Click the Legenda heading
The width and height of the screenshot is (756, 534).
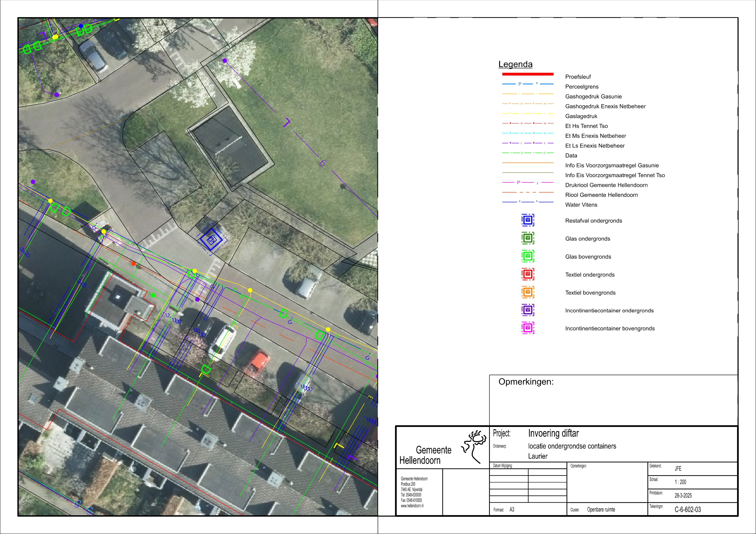(x=515, y=64)
